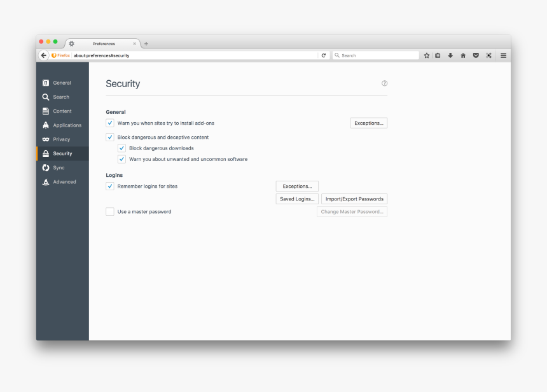
Task: Switch to the Preferences tab
Action: (x=102, y=43)
